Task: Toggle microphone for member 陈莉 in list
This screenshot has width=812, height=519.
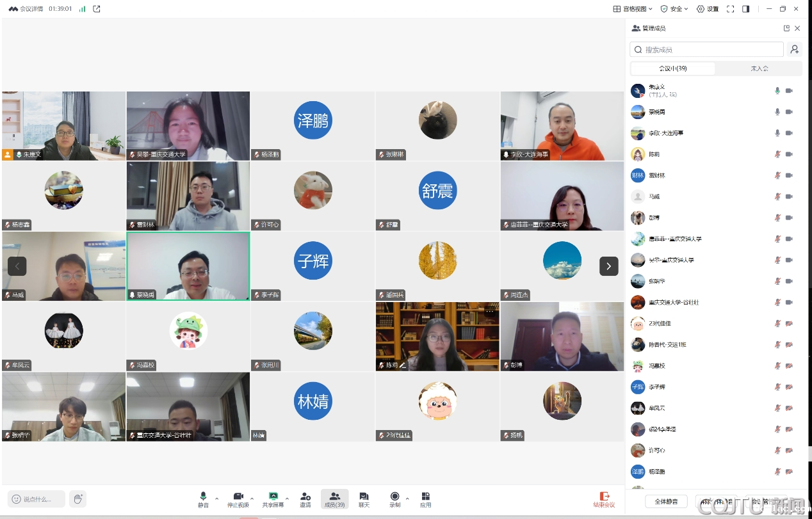Action: click(777, 154)
